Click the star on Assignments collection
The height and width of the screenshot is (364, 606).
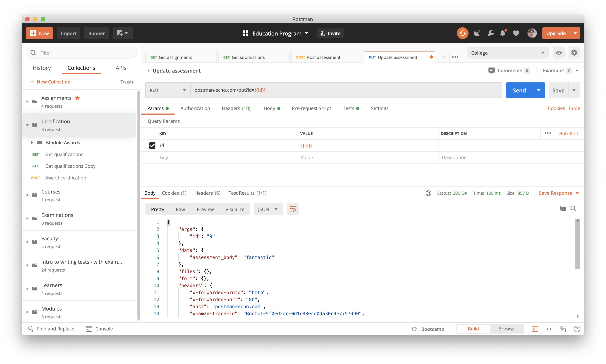tap(77, 98)
